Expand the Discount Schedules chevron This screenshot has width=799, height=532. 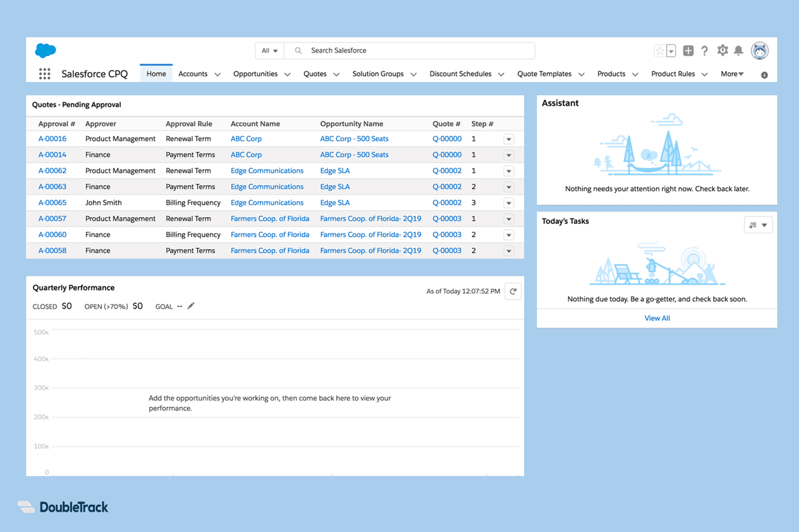click(x=501, y=75)
